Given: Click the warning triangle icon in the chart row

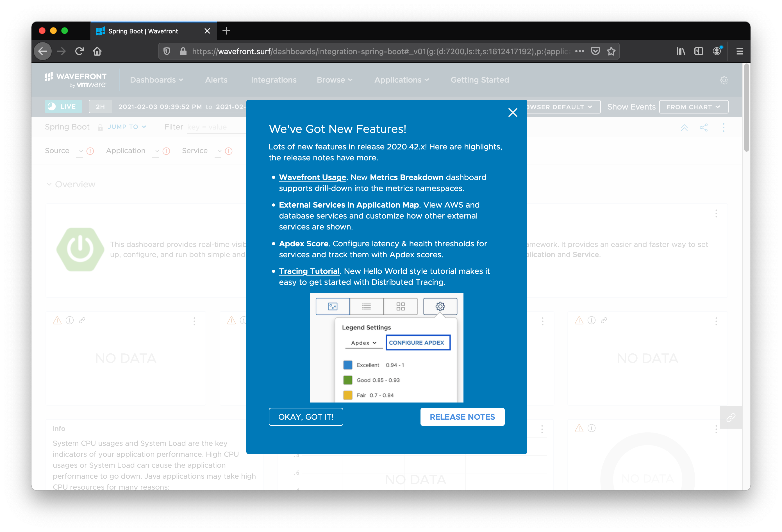Looking at the screenshot, I should 58,320.
